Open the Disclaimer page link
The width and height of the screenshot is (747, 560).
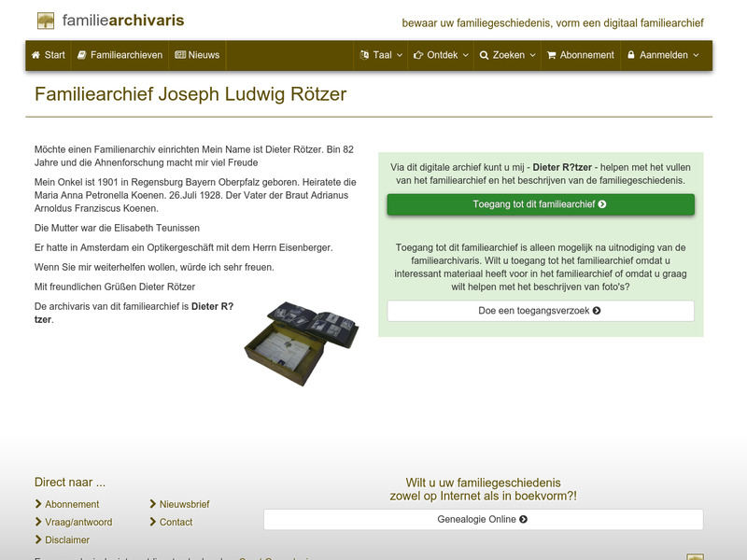click(x=66, y=539)
